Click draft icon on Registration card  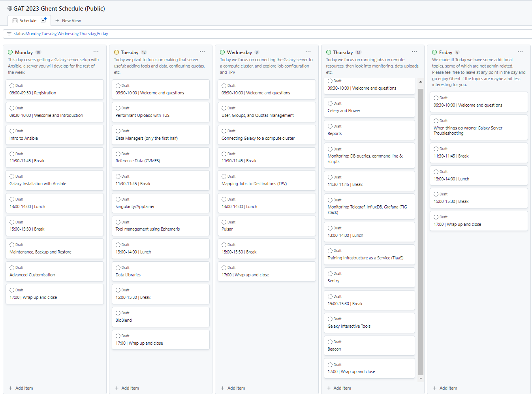click(x=12, y=86)
